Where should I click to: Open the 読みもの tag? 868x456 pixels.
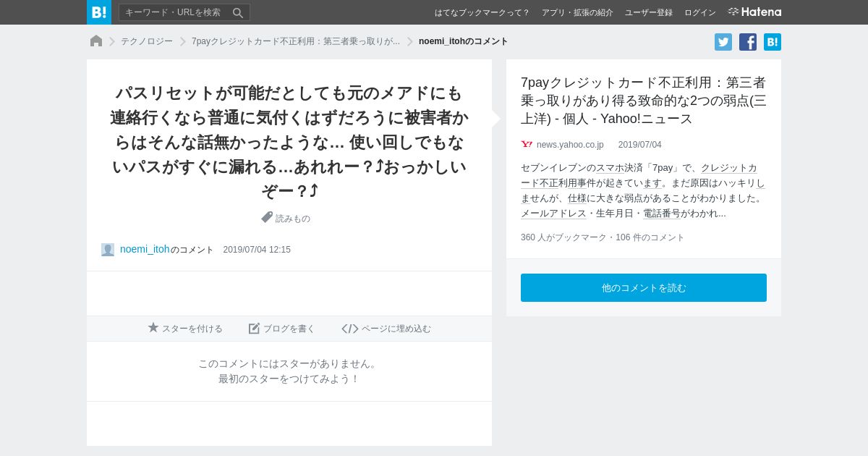293,219
